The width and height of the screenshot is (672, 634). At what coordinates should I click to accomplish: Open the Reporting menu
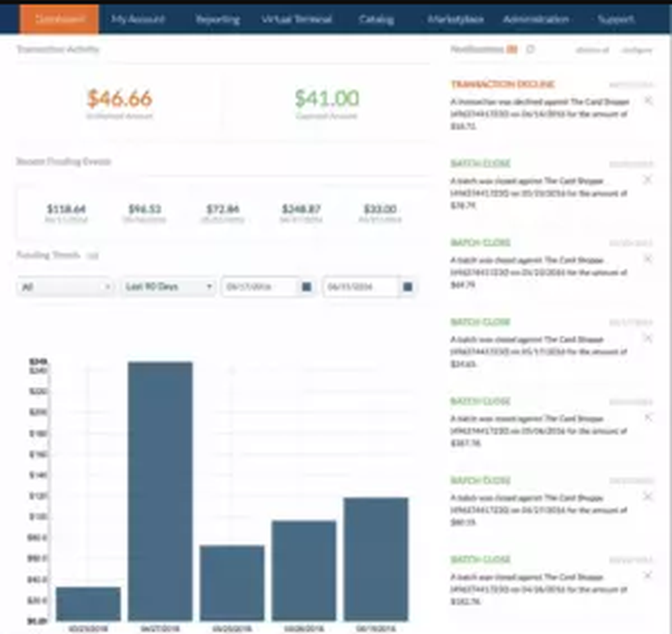217,19
